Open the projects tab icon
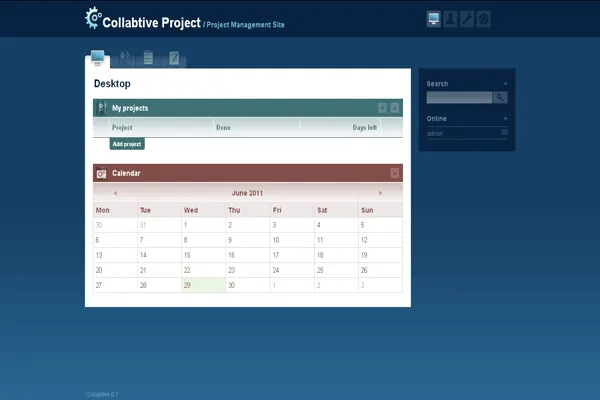This screenshot has height=400, width=600. 126,58
